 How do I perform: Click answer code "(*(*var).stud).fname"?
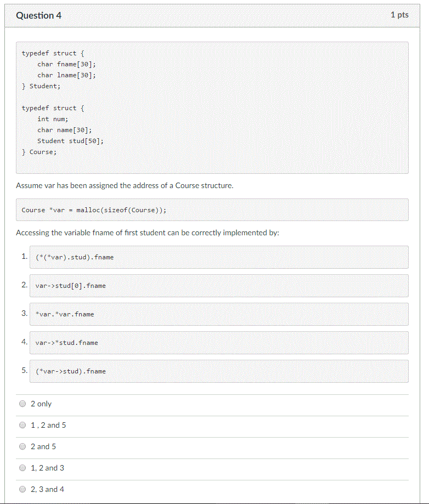click(73, 257)
